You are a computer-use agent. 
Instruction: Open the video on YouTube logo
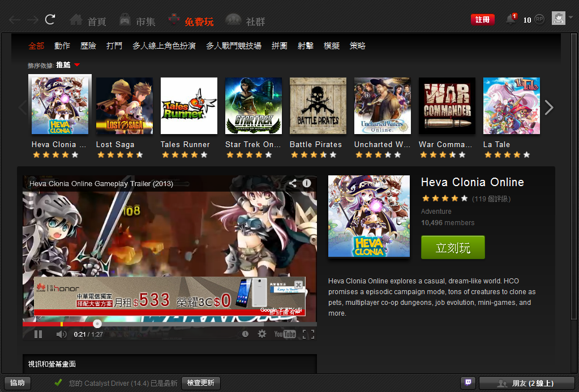(285, 334)
